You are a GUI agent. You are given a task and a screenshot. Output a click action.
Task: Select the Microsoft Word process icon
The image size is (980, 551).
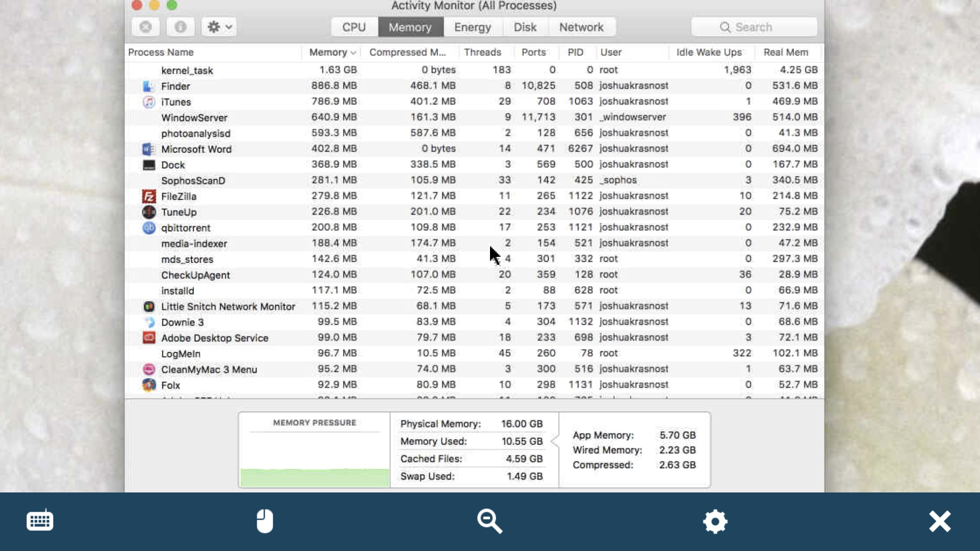(149, 149)
